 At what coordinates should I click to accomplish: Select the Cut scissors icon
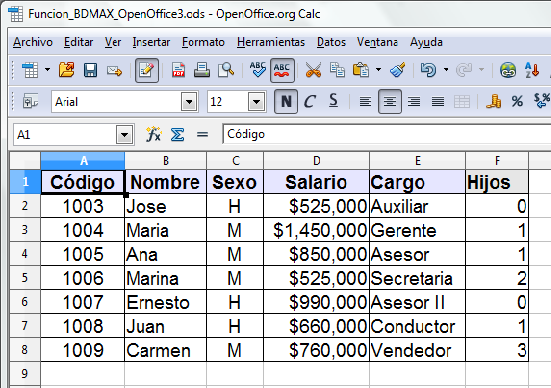coord(313,70)
